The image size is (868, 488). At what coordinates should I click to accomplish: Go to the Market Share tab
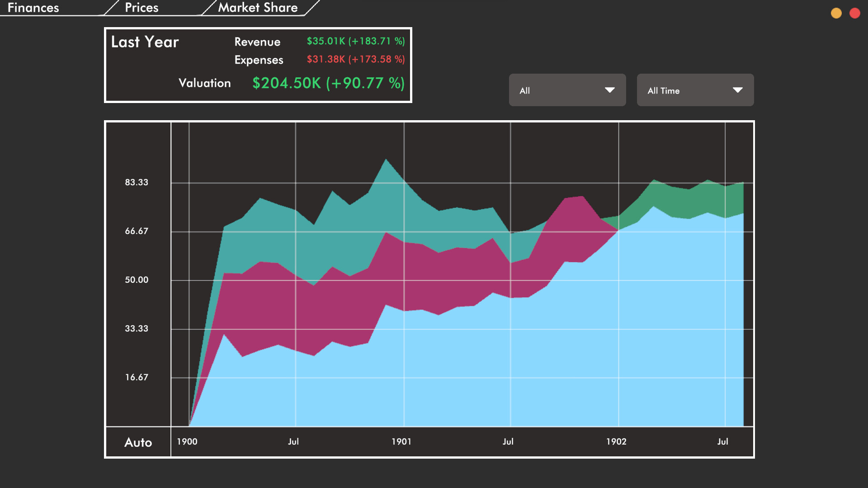click(x=258, y=8)
